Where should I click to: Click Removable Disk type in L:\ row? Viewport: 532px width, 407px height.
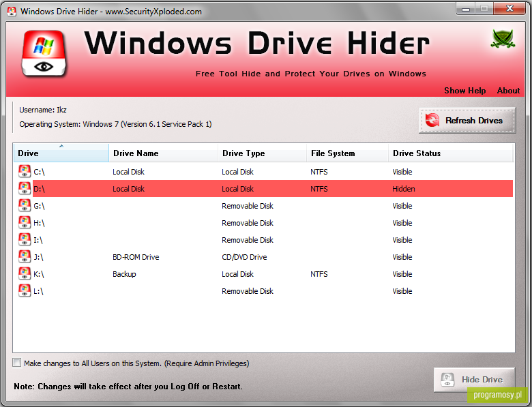[x=248, y=291]
